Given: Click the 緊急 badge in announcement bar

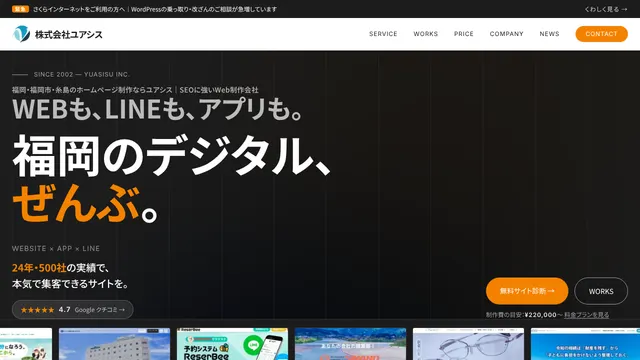Looking at the screenshot, I should pyautogui.click(x=20, y=9).
